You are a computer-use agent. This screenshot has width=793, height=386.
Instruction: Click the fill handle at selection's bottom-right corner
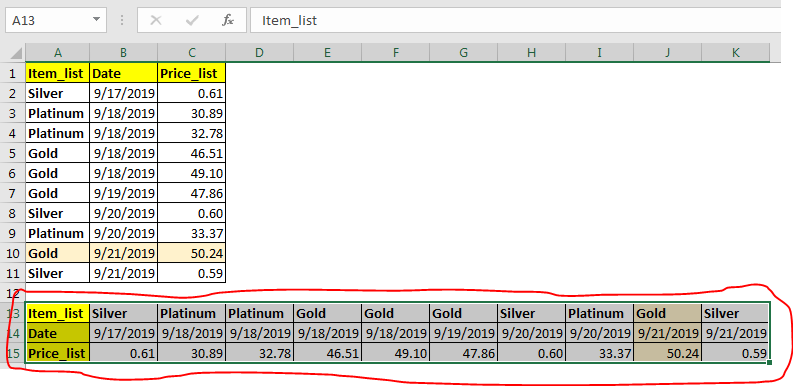click(x=769, y=362)
